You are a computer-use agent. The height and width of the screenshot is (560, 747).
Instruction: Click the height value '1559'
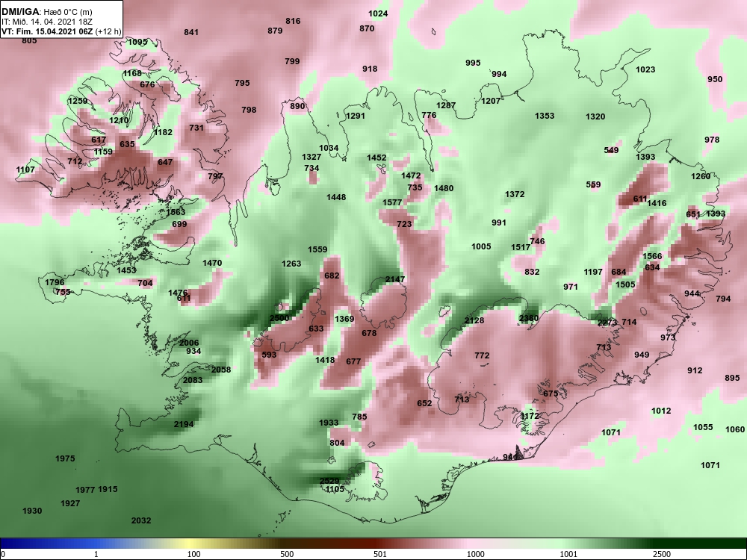pos(317,249)
